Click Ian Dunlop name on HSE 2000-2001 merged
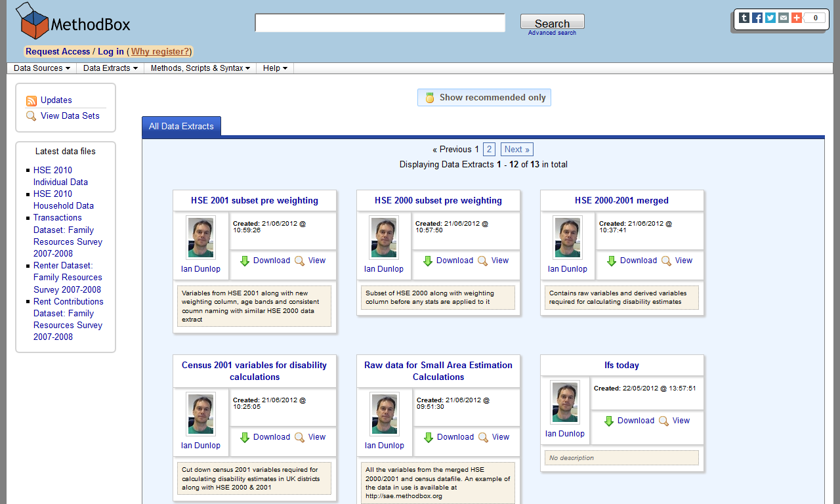This screenshot has width=840, height=504. pyautogui.click(x=568, y=269)
